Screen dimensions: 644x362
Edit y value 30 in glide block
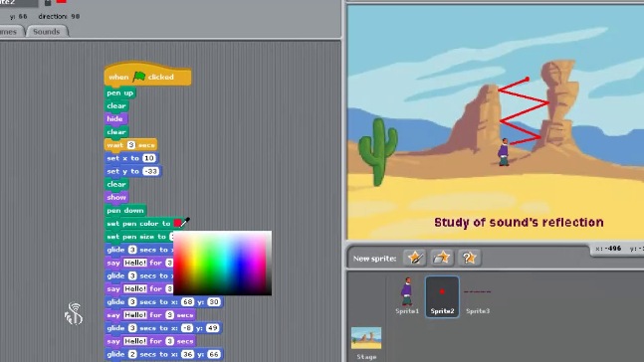click(213, 301)
